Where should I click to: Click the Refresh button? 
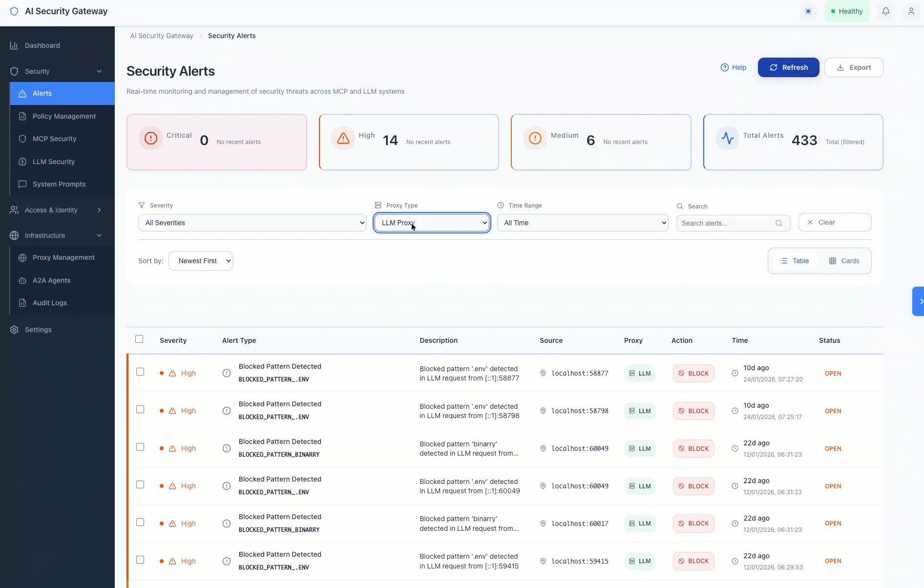788,67
